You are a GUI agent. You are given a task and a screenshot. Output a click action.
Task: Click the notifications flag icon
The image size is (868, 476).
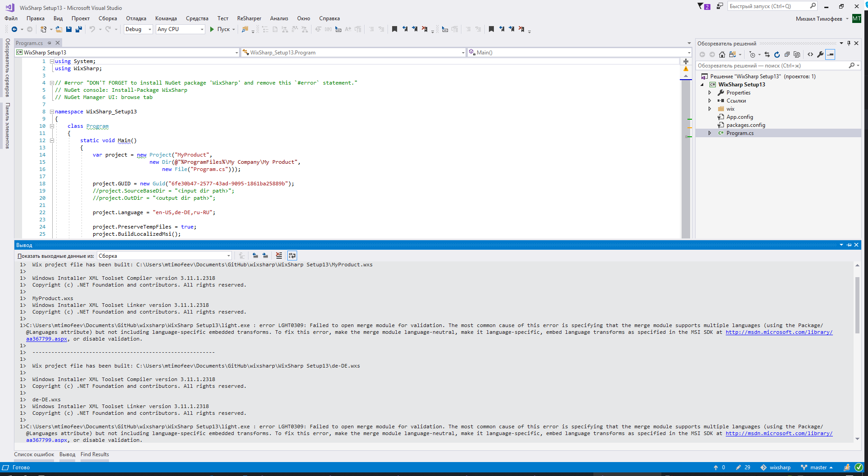click(x=704, y=6)
